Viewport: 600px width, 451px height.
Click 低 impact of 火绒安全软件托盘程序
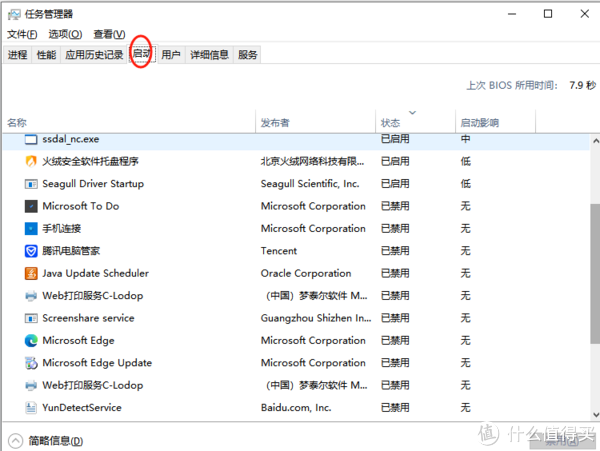(466, 161)
